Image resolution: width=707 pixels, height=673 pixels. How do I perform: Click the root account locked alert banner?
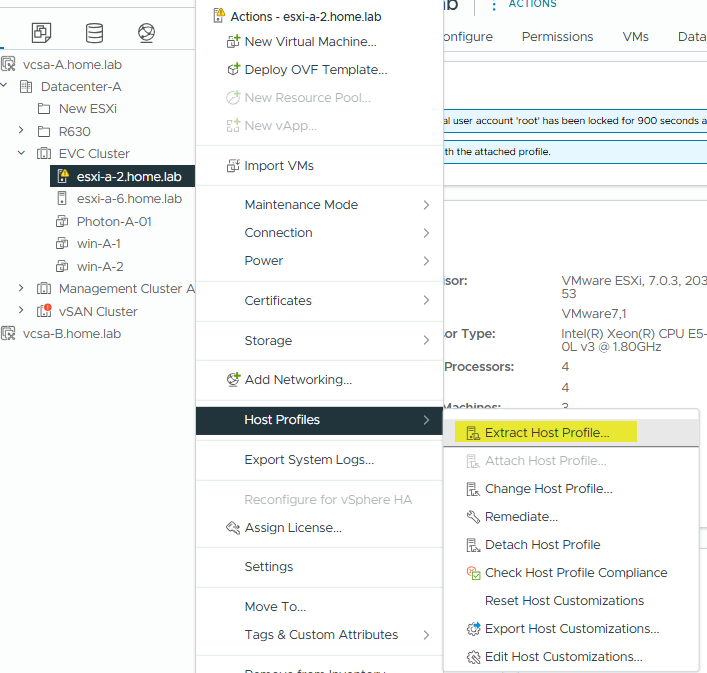point(575,121)
